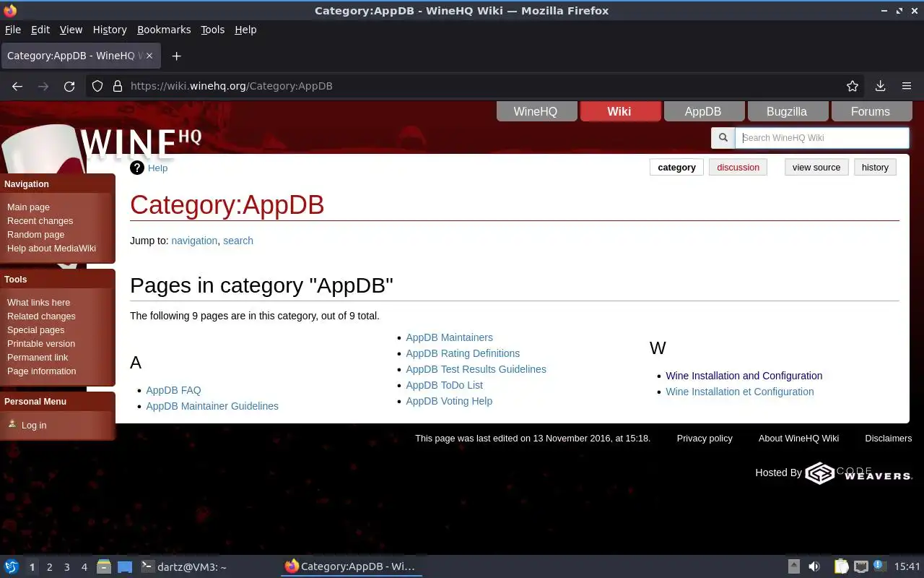Click the wiki search magnifier button
The image size is (924, 578).
pos(723,138)
